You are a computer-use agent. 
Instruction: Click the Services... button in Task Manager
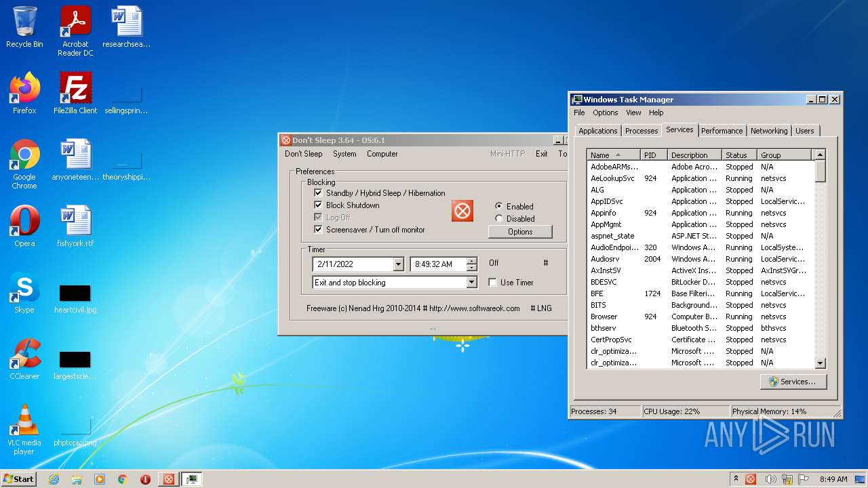coord(792,382)
